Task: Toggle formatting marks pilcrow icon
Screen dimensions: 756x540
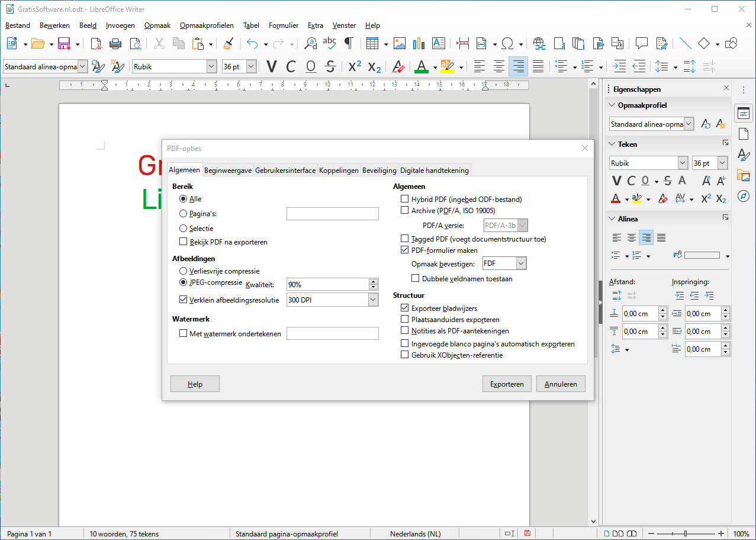Action: coord(349,43)
